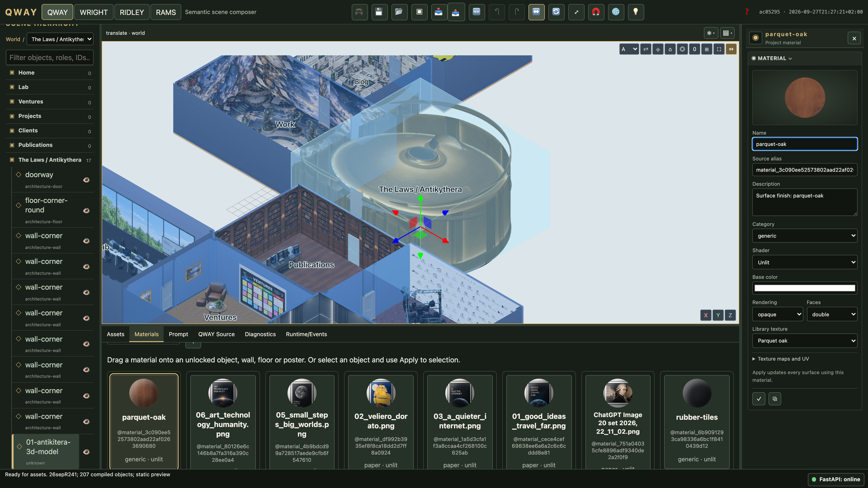Click the game controller toolbar icon
This screenshot has width=868, height=488.
(x=359, y=12)
